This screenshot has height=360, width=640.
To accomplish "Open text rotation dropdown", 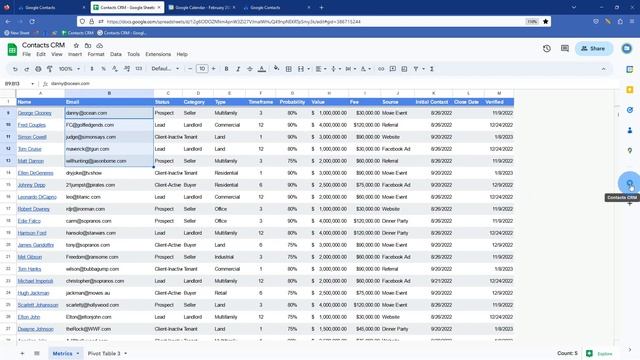I will tap(366, 69).
